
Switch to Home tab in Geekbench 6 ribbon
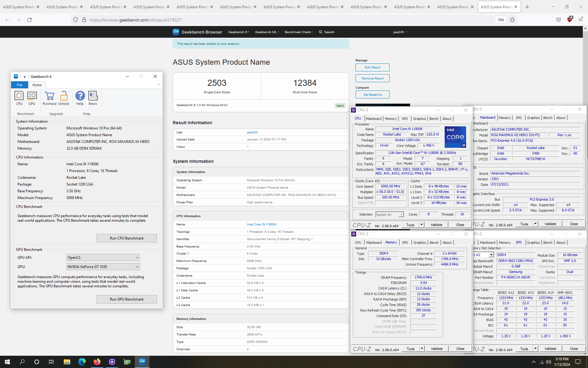click(x=37, y=85)
